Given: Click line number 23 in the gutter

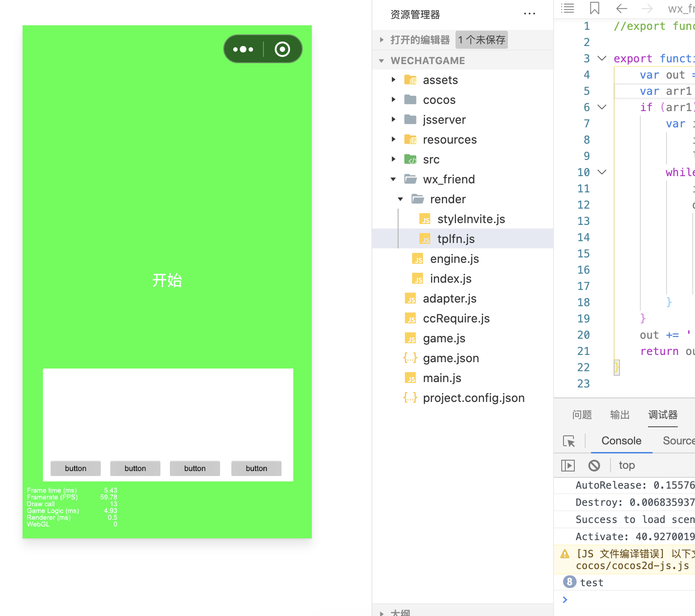Looking at the screenshot, I should point(583,384).
